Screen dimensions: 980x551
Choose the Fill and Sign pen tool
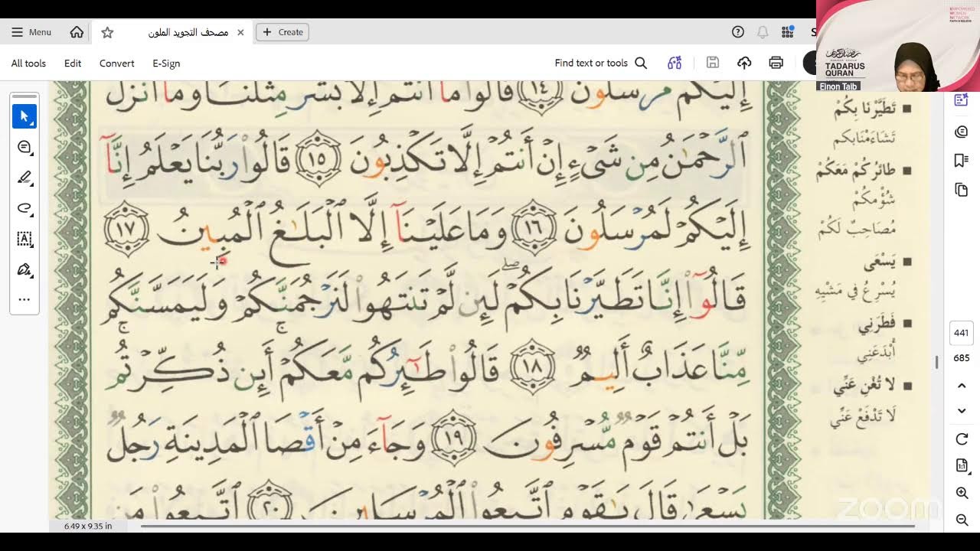coord(24,269)
